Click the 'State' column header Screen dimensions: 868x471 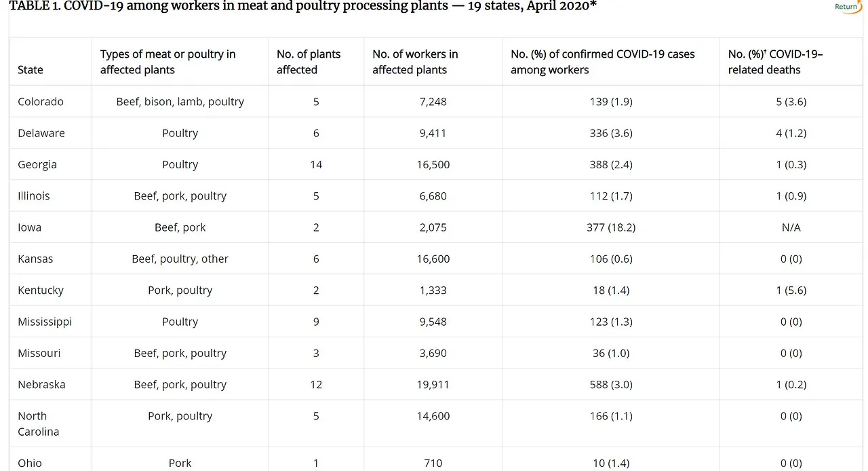pos(31,70)
